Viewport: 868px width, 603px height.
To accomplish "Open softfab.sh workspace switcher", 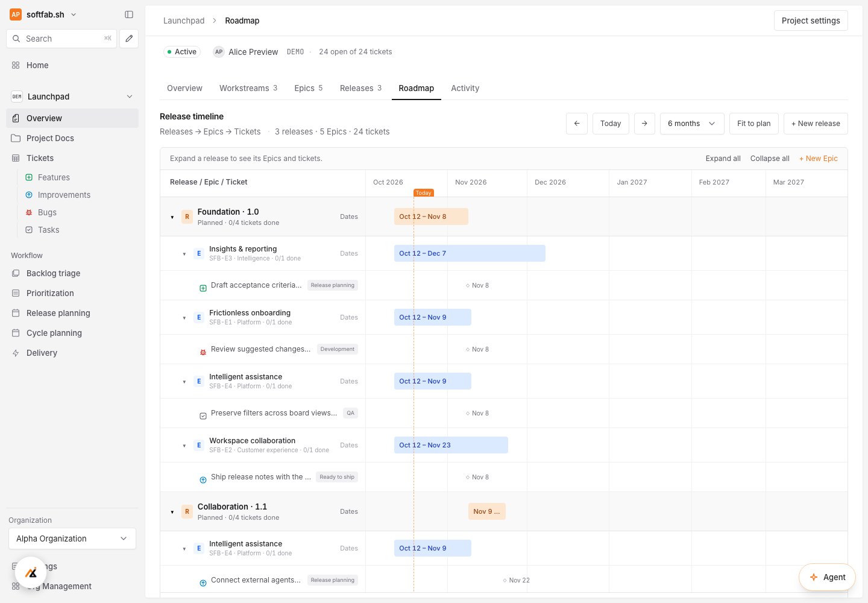I will click(43, 14).
